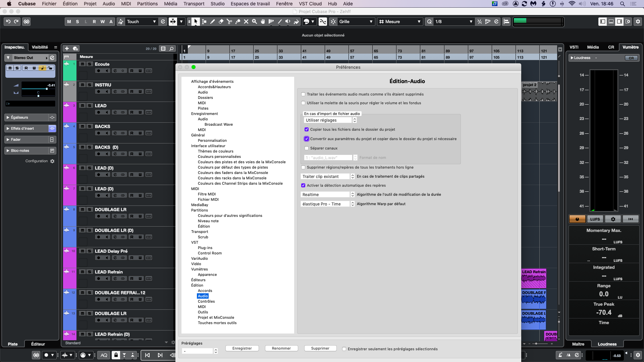Viewport: 644px width, 362px height.
Task: Click the Spotlight search icon in menu bar
Action: coord(622,4)
